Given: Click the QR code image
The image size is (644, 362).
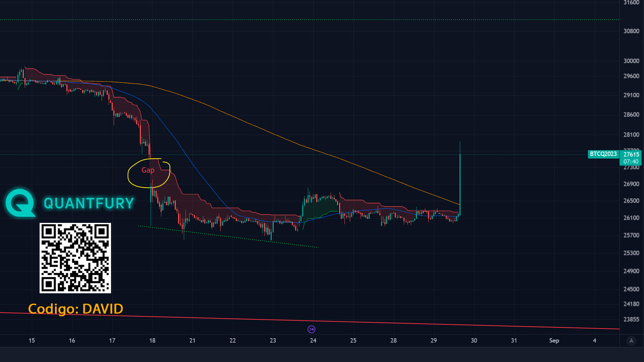Looking at the screenshot, I should [75, 258].
